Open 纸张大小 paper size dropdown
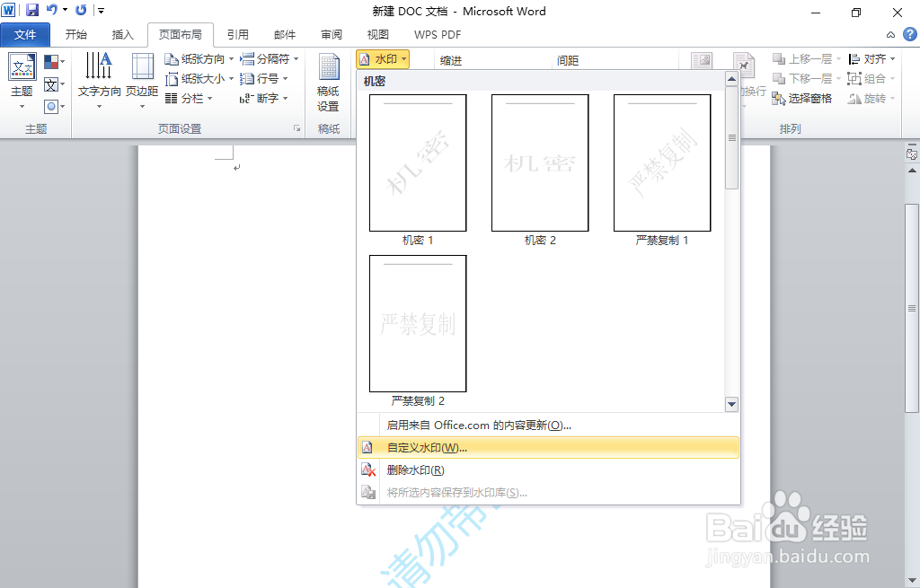This screenshot has width=920, height=588. coord(199,79)
